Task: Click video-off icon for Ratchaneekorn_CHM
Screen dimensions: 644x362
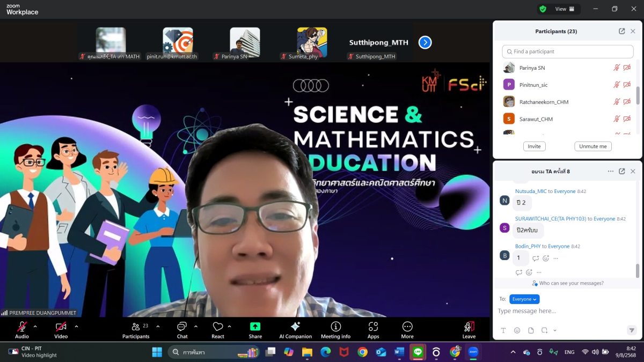Action: pos(627,102)
